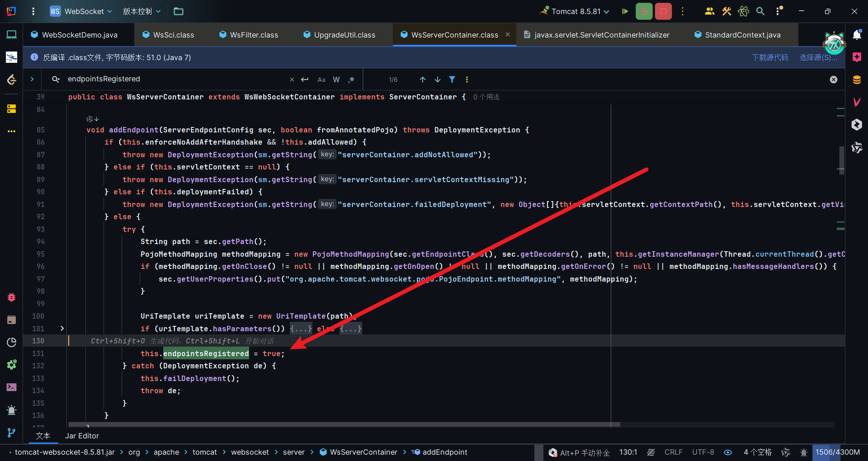Click 下载源代码 link
This screenshot has width=868, height=461.
click(770, 57)
